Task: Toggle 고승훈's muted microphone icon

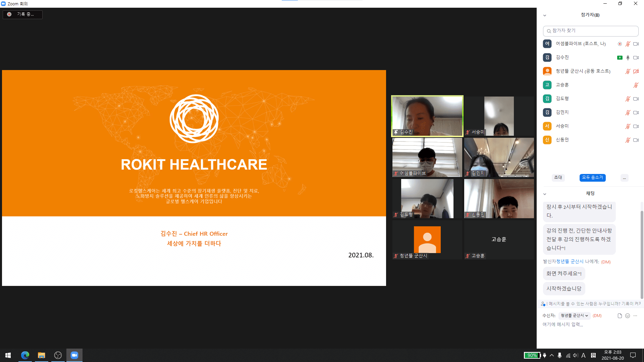Action: [x=636, y=85]
